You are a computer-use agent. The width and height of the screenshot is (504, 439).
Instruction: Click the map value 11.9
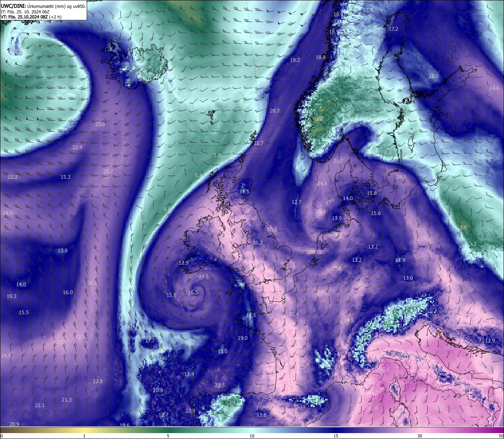[x=400, y=260]
